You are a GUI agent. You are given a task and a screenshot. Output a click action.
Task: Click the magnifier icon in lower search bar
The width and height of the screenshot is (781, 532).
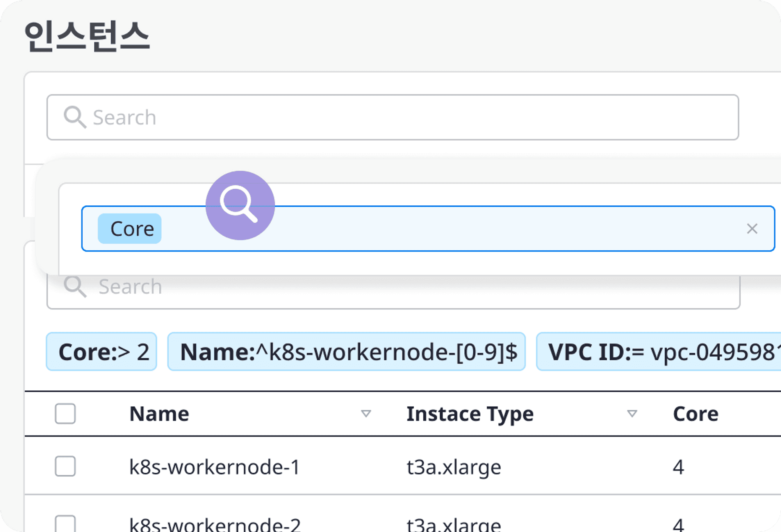[x=75, y=287]
